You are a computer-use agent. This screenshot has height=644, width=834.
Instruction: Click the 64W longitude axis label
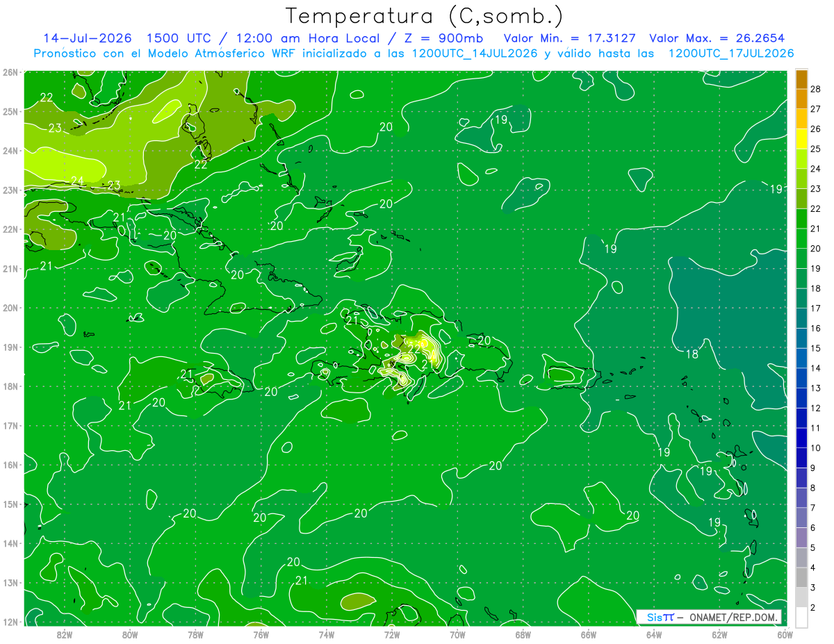(654, 635)
